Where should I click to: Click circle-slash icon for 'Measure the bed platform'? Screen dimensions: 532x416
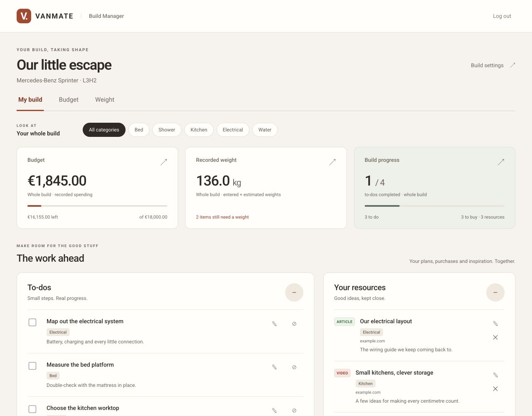[294, 367]
